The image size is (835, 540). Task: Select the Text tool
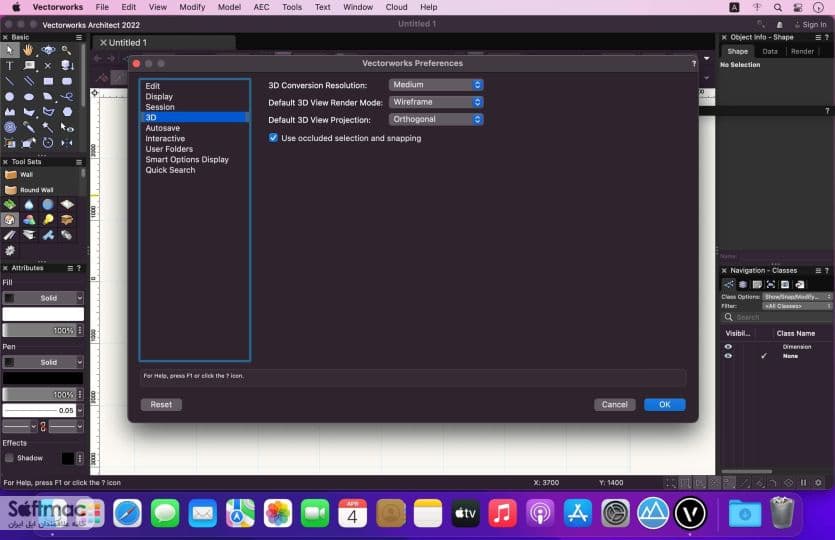click(10, 66)
